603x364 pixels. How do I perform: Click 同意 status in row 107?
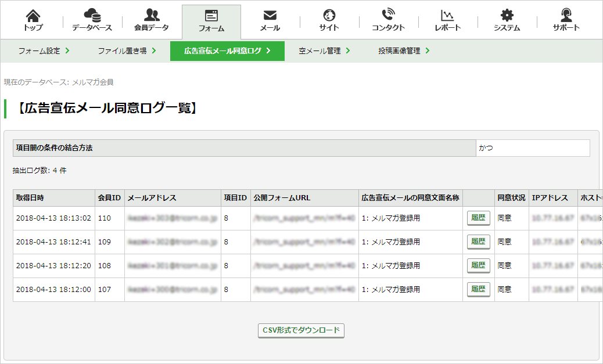coord(511,290)
